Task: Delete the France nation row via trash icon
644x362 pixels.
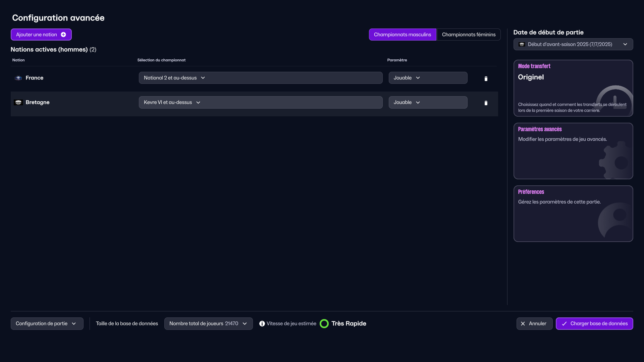Action: (x=486, y=78)
